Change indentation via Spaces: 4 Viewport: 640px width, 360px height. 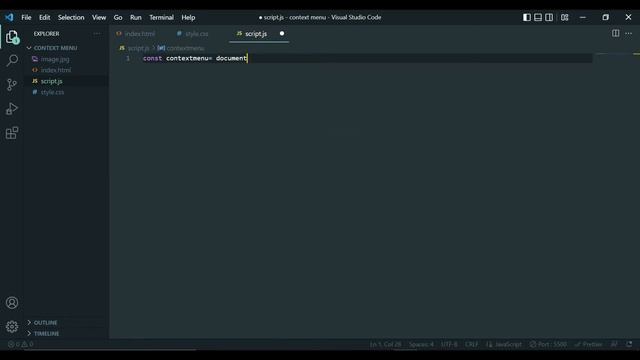tap(421, 344)
